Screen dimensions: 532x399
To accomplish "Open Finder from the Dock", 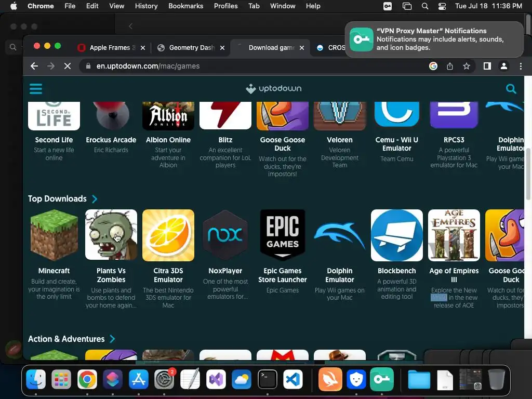I will (36, 379).
